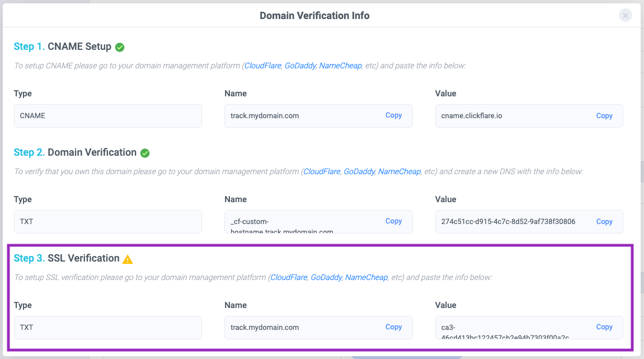Copy the cname.clickflare.io value

(604, 116)
